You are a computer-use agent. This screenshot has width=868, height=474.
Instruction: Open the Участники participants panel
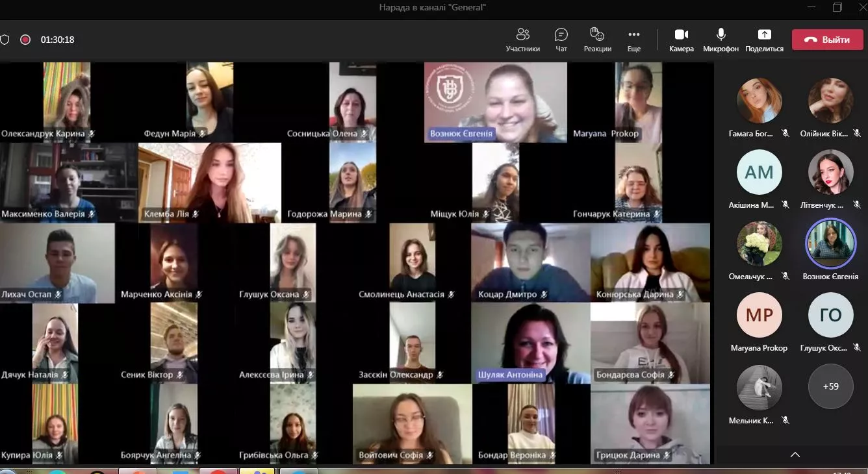pyautogui.click(x=522, y=40)
